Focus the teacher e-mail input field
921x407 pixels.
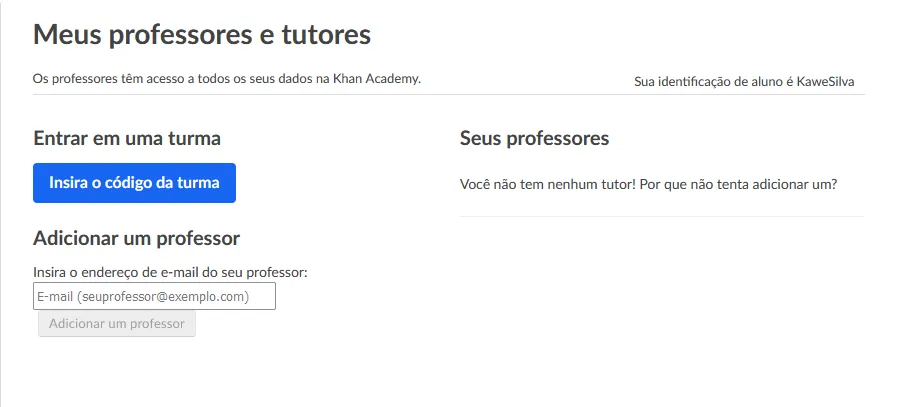[154, 296]
